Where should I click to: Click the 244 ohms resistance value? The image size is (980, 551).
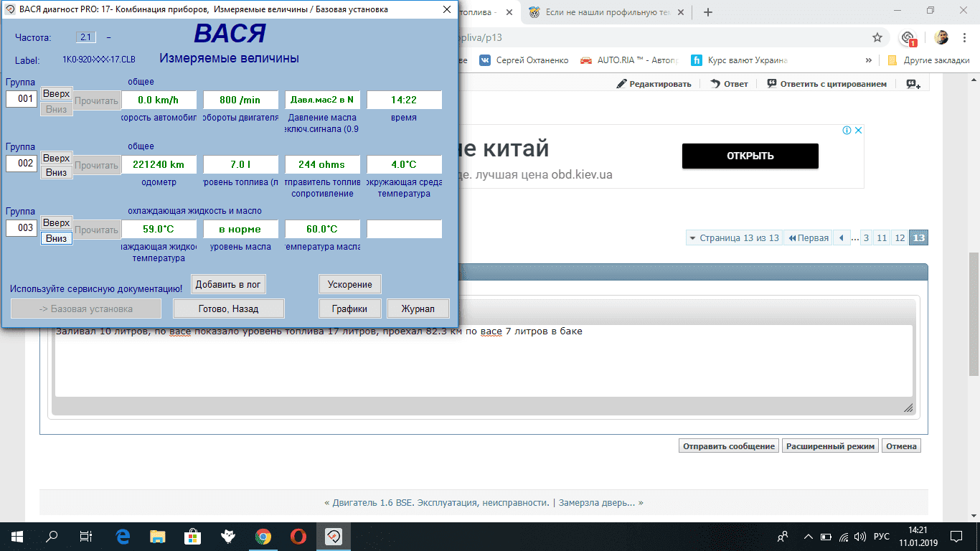click(x=322, y=164)
